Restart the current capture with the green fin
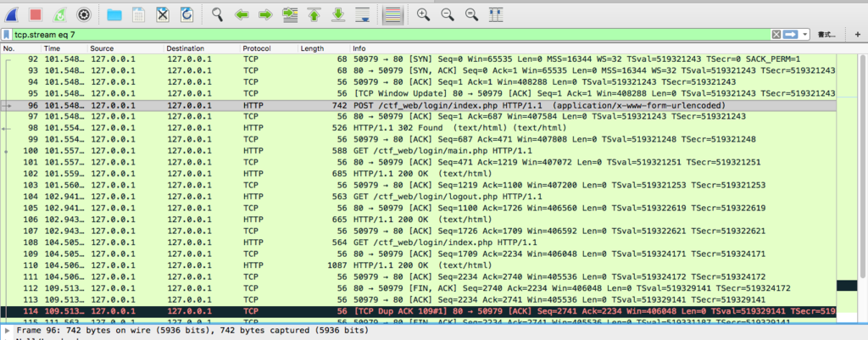Screen dimensions: 868x340 click(x=59, y=14)
